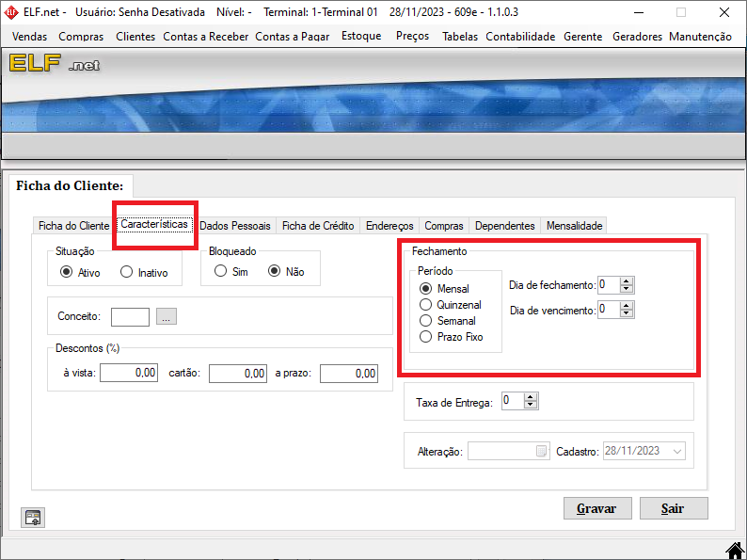Open the Compras menu
The width and height of the screenshot is (747, 560).
coord(81,37)
